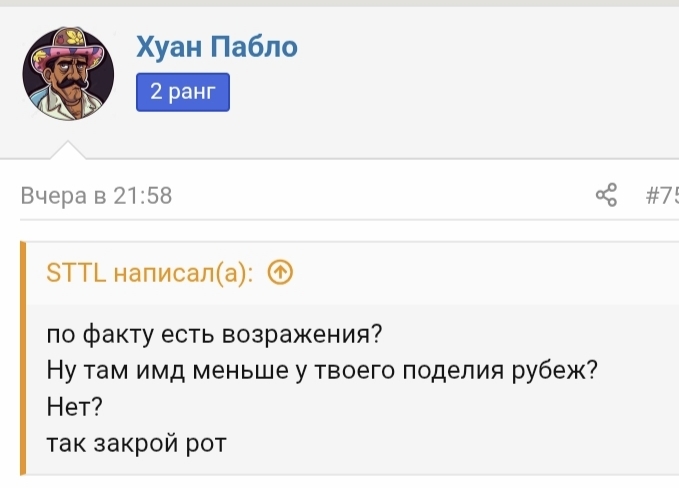Open the Хуан Пабло username profile link
The image size is (679, 488).
pos(216,47)
